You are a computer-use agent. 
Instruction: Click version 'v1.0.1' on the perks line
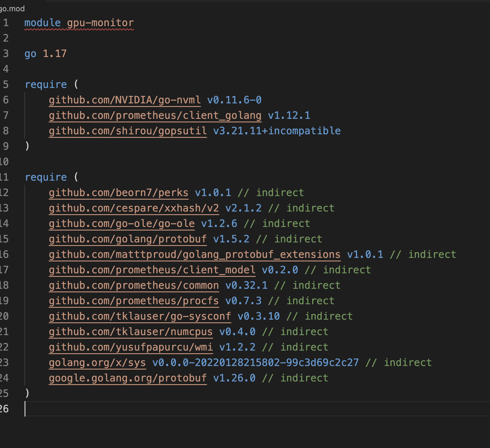(213, 193)
